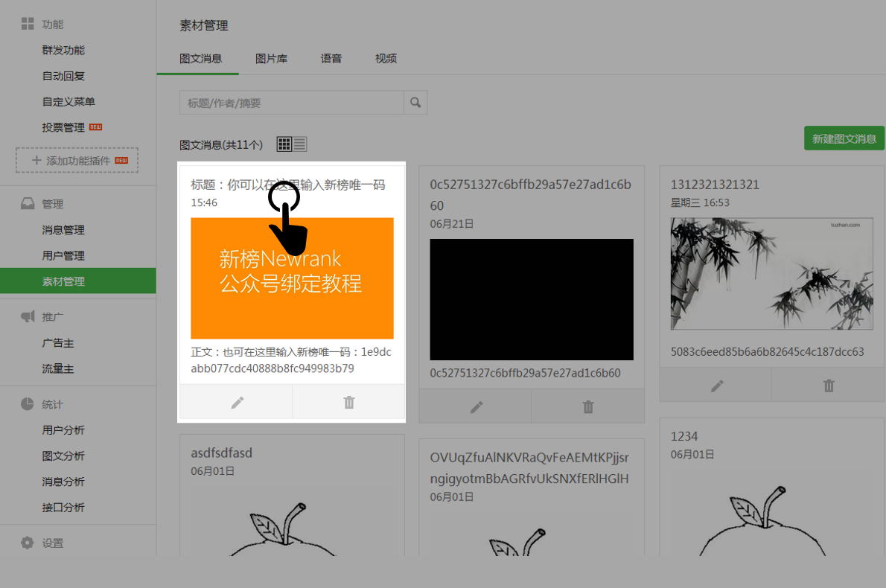Click the 设置 section label
The width and height of the screenshot is (886, 588).
[x=53, y=543]
